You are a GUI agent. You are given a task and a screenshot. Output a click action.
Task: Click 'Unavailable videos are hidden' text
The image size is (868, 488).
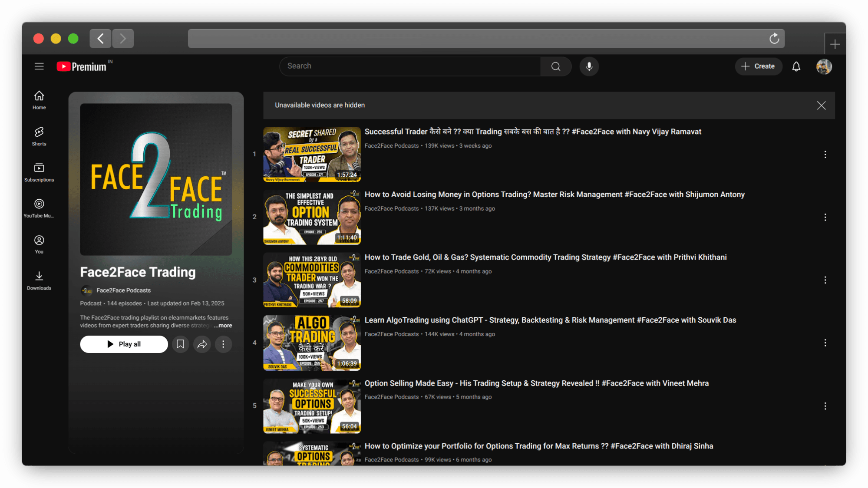[x=320, y=106]
